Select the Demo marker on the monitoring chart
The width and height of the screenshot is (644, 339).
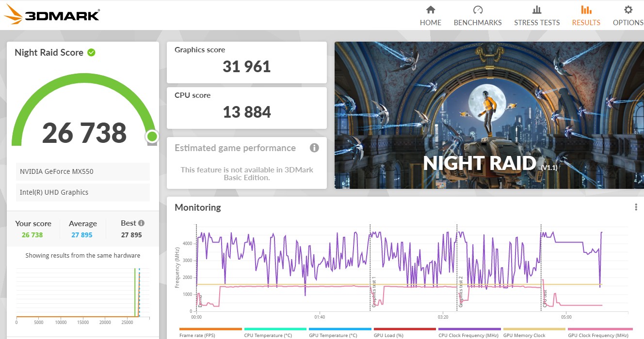tap(200, 301)
